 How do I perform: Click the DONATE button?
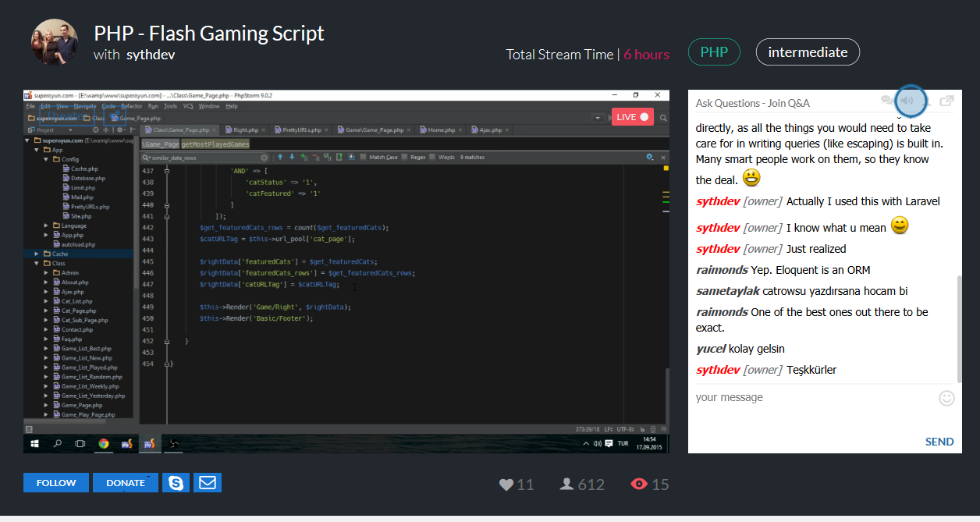126,482
